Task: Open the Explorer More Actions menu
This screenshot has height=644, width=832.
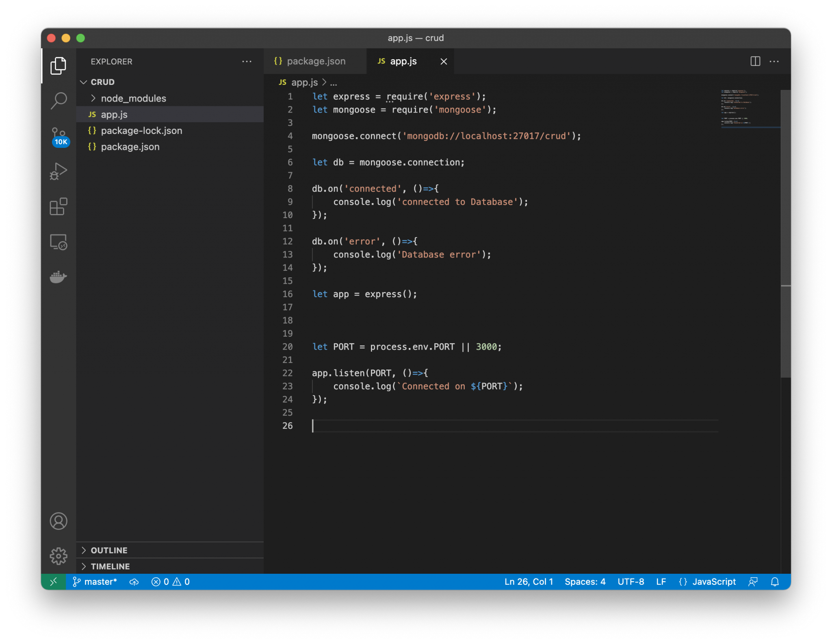Action: click(247, 61)
